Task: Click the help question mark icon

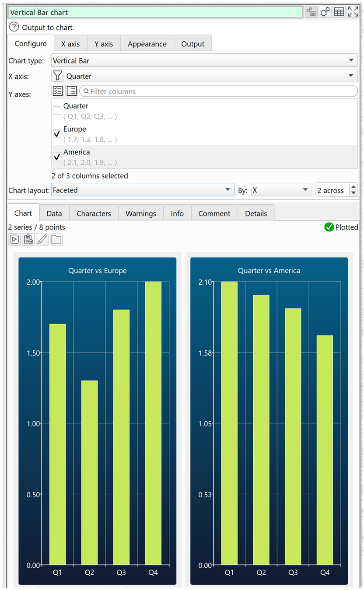Action: coord(14,28)
